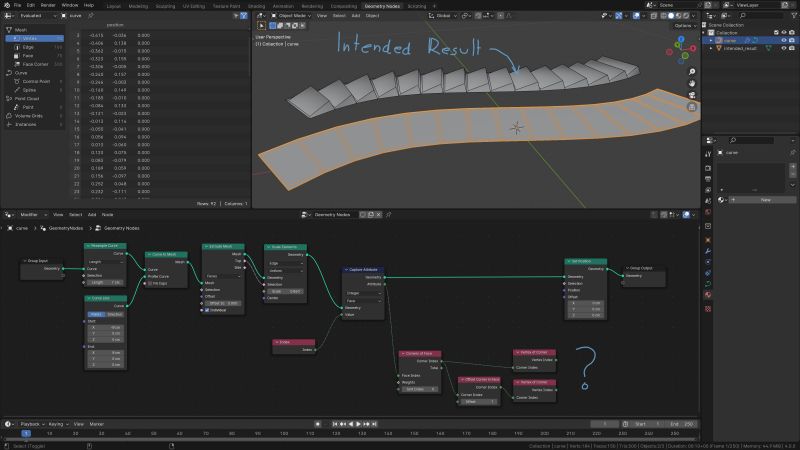This screenshot has height=450, width=800.
Task: Toggle snapping magnet icon in the viewport header
Action: [x=478, y=16]
